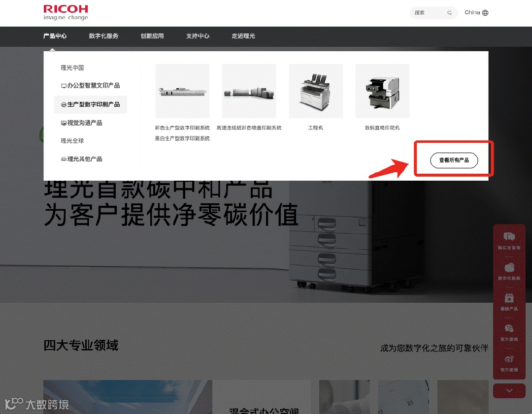Collapse the red sidebar with chevron button

(x=509, y=390)
